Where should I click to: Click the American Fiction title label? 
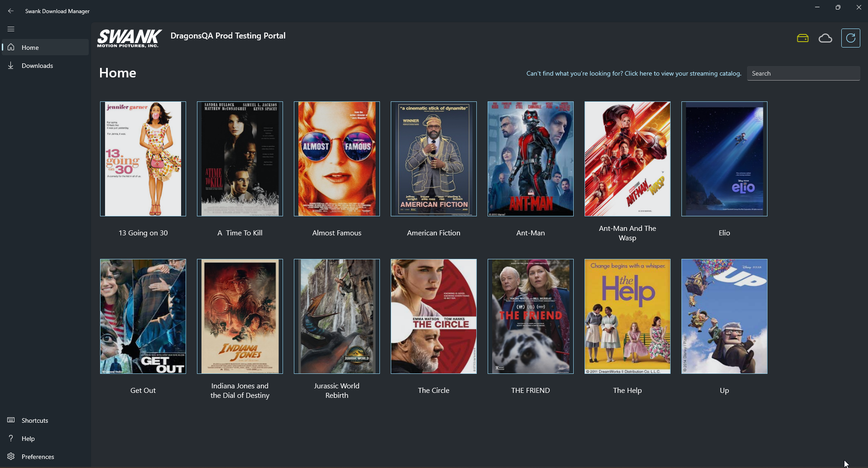(x=433, y=233)
